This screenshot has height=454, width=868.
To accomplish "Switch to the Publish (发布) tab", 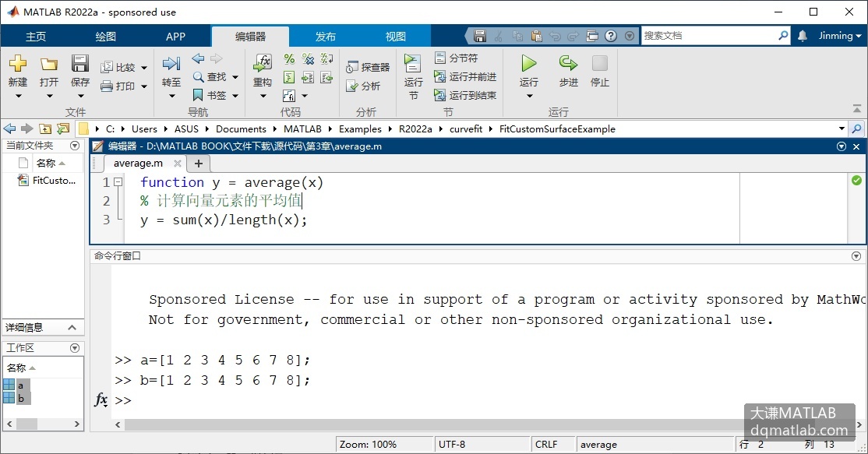I will [x=326, y=37].
